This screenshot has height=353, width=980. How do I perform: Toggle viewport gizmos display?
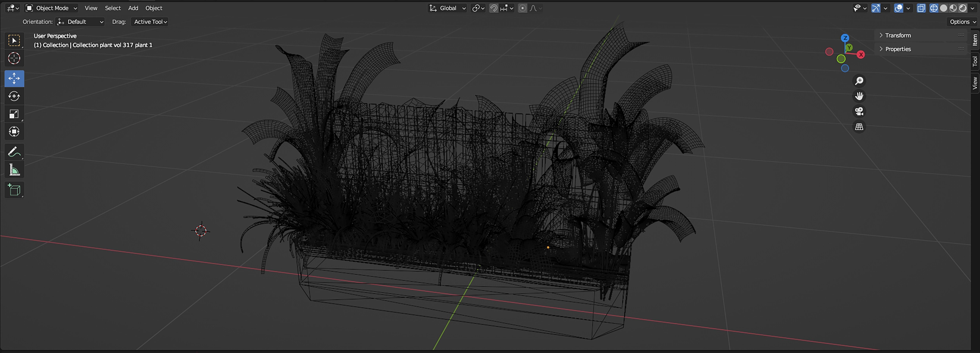[x=876, y=8]
